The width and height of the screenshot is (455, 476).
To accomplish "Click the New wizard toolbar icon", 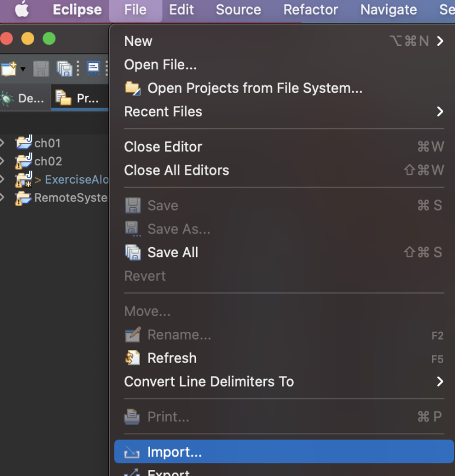I will coord(9,69).
